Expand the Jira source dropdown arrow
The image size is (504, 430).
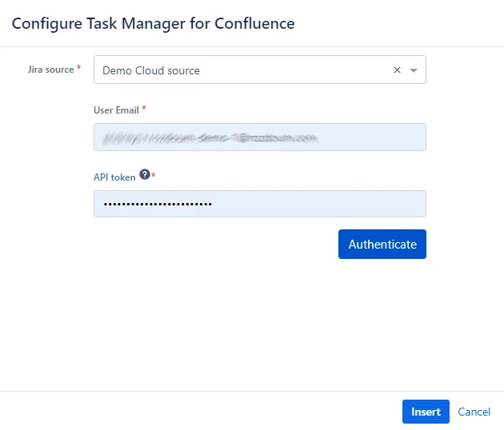pyautogui.click(x=414, y=70)
